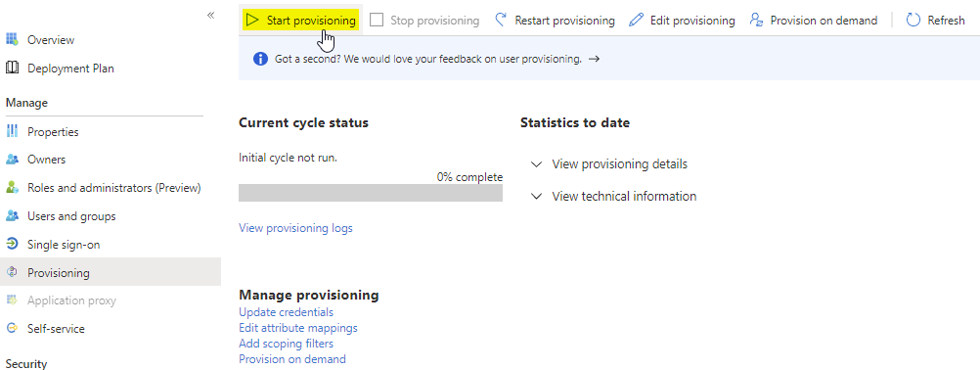
Task: Click the Edit provisioning pencil icon
Action: tap(637, 20)
